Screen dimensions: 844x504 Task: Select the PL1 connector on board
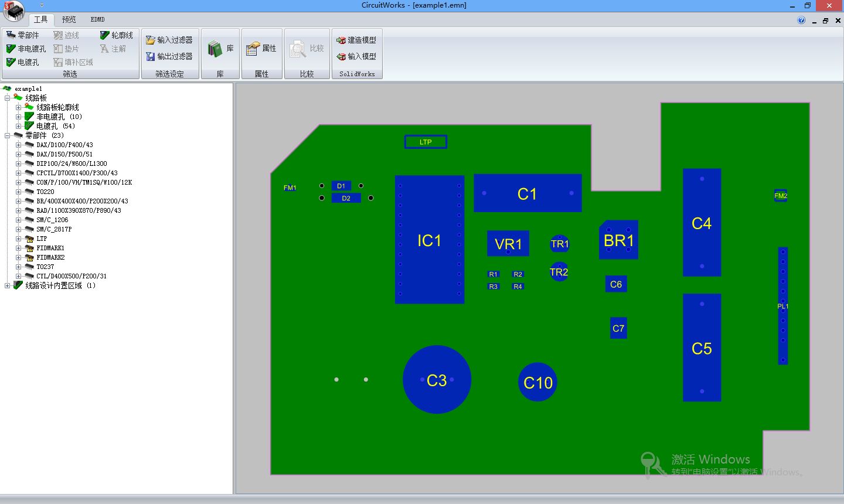coord(783,306)
